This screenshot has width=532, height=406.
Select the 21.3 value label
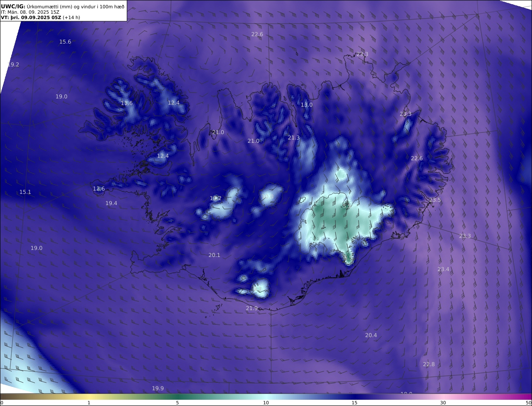(294, 138)
